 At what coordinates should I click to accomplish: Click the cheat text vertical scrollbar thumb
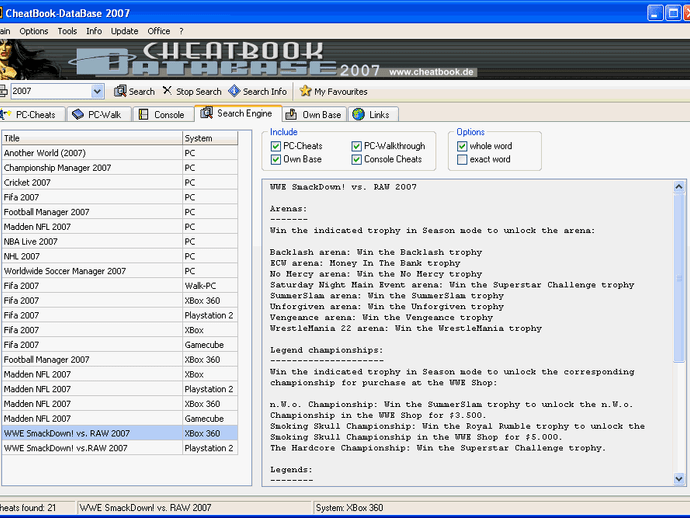(679, 278)
